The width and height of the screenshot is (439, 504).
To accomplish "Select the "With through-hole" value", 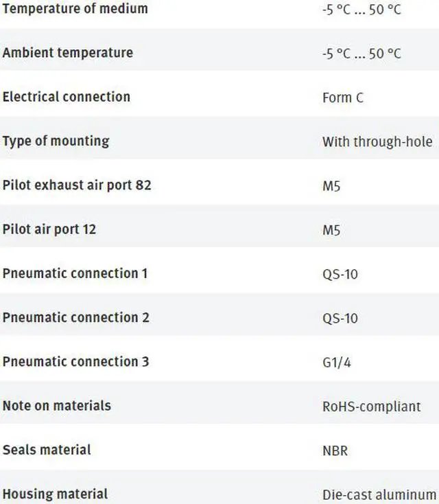I will (377, 142).
